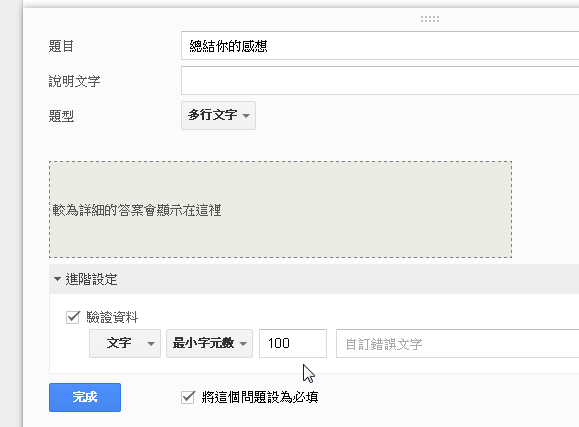
Task: Click the 說明文字 label
Action: click(75, 81)
